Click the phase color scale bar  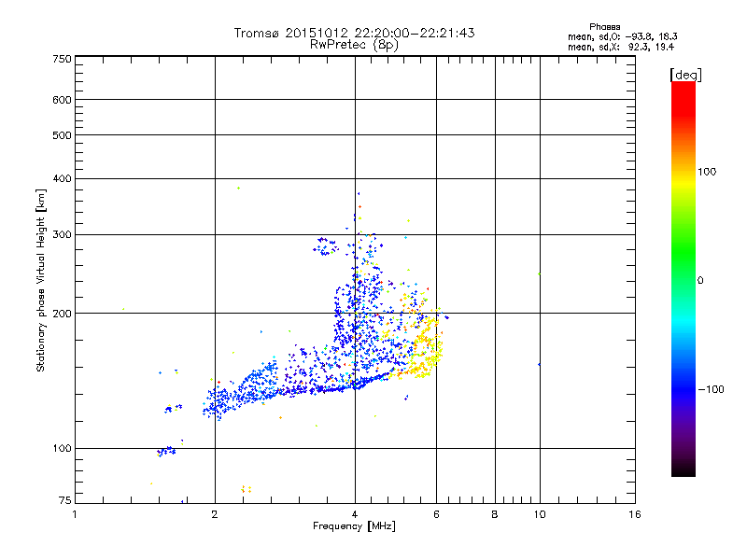click(684, 279)
